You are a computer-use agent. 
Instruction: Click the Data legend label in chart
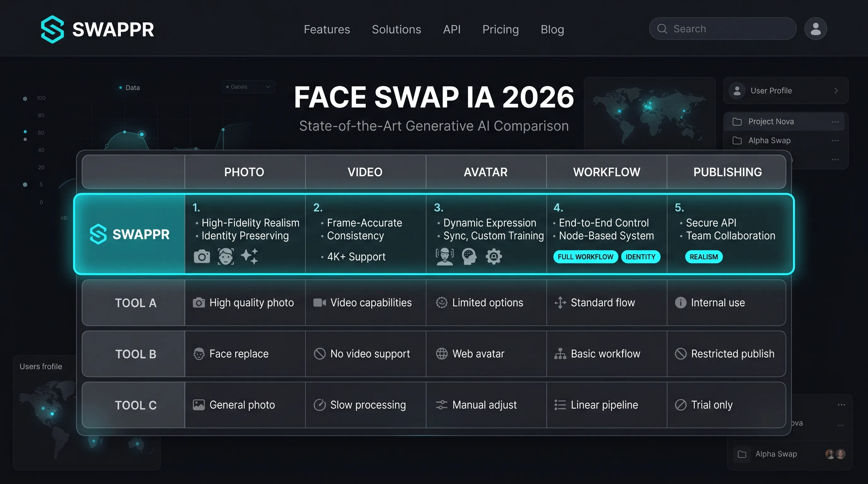click(132, 88)
